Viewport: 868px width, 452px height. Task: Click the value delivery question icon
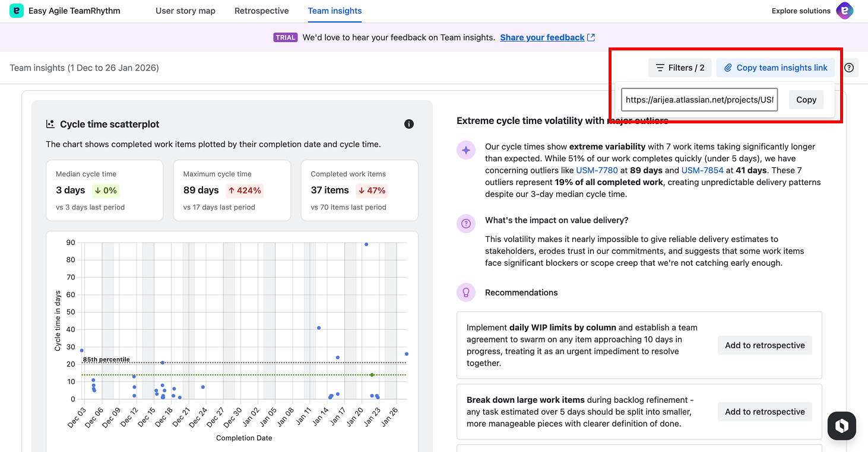(x=466, y=224)
